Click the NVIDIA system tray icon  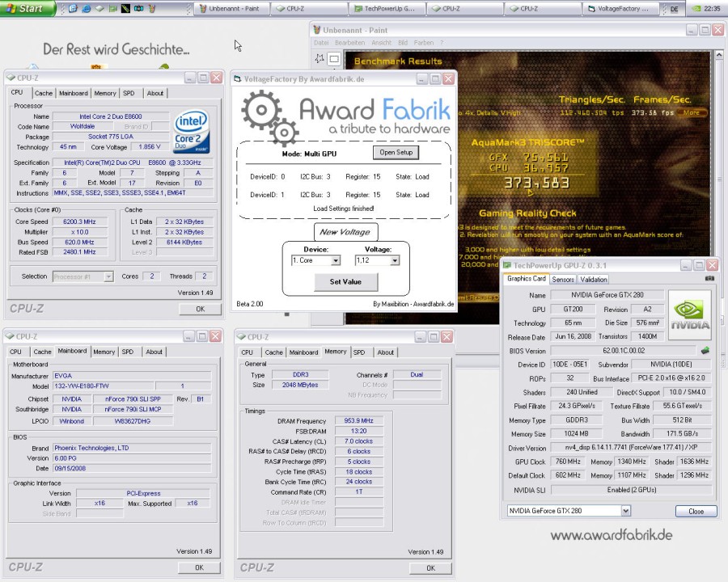[x=696, y=8]
